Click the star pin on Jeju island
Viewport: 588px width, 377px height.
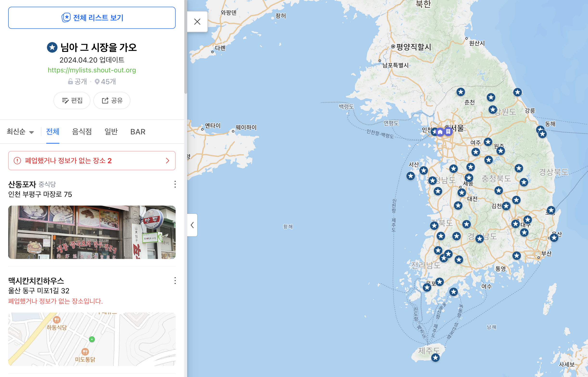pos(435,358)
